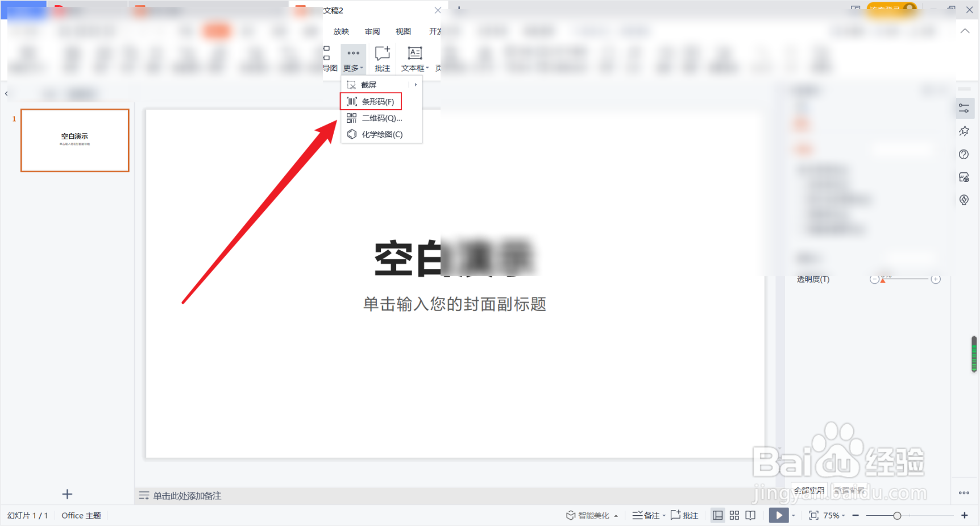Screen dimensions: 980x526
Task: Switch to slide sorter grid view
Action: 734,515
